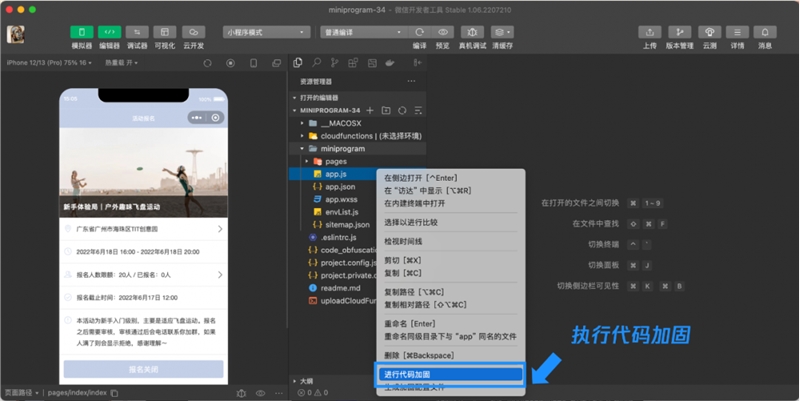Click the 报名关闭 button in the simulator
Viewport: 800px width, 401px height.
pyautogui.click(x=143, y=369)
